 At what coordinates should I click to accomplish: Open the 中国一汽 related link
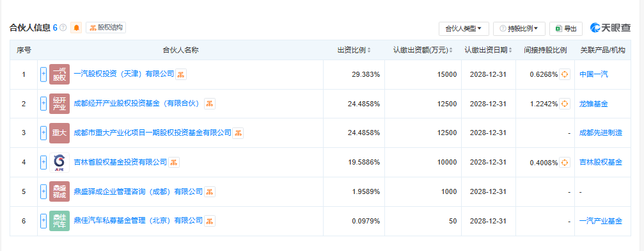click(593, 74)
